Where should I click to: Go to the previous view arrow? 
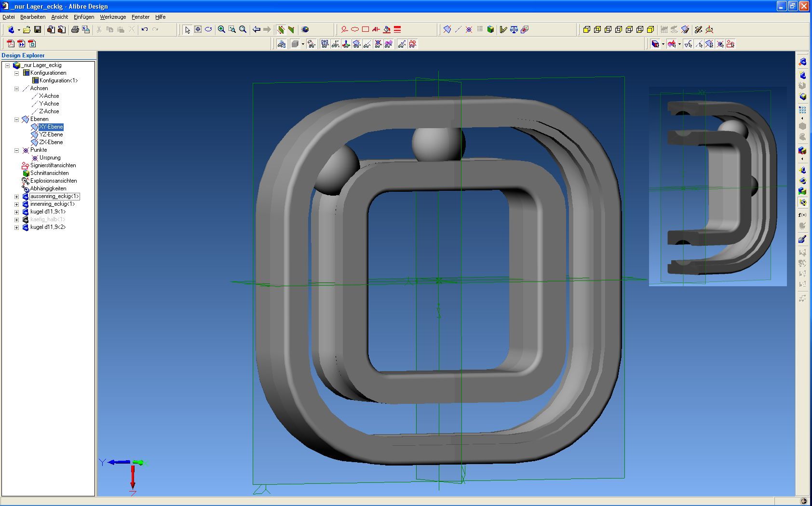pyautogui.click(x=257, y=30)
